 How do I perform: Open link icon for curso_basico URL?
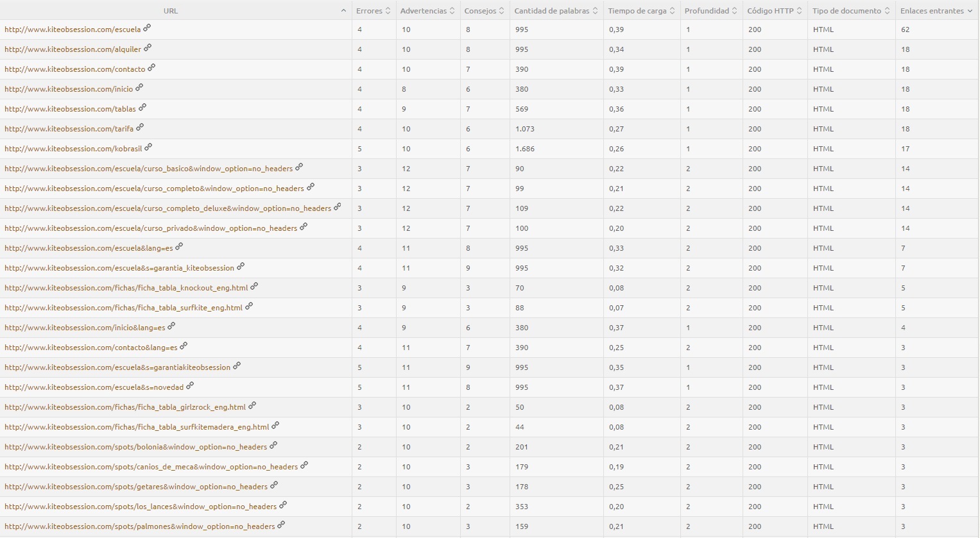pyautogui.click(x=299, y=167)
